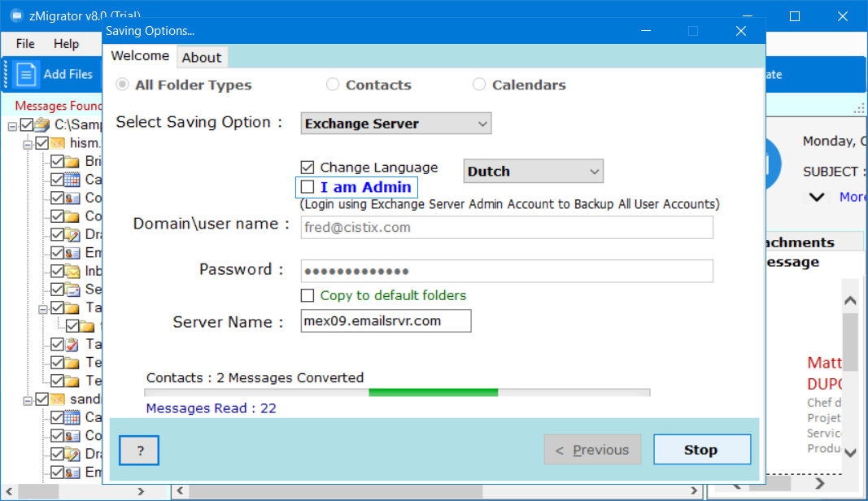Click the question mark help button
The height and width of the screenshot is (501, 868).
[139, 450]
